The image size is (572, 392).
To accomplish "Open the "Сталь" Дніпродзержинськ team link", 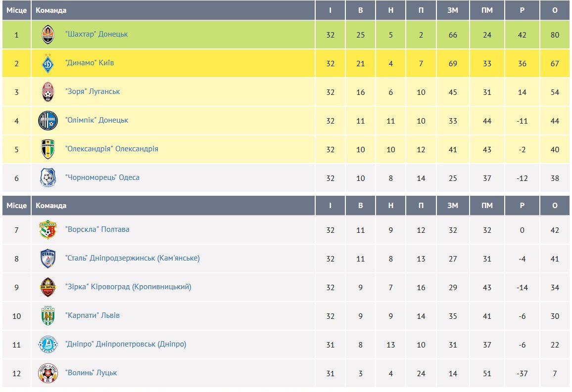I will click(133, 258).
